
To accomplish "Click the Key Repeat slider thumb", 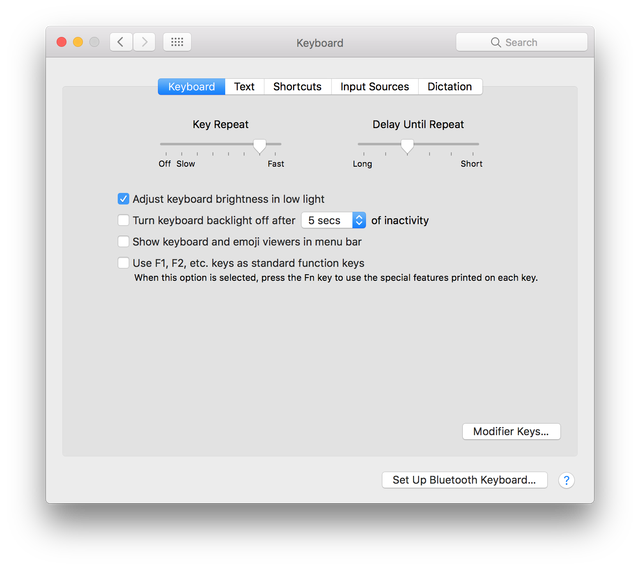I will pos(260,146).
